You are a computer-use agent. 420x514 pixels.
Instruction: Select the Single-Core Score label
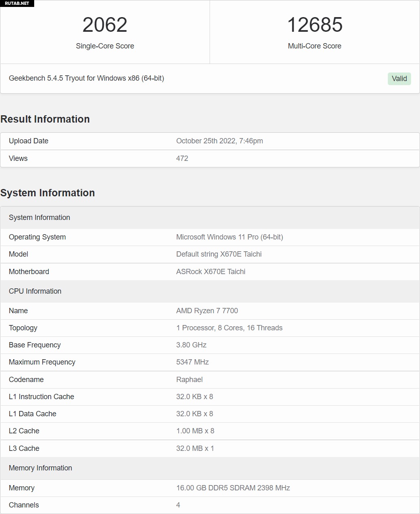[x=105, y=46]
